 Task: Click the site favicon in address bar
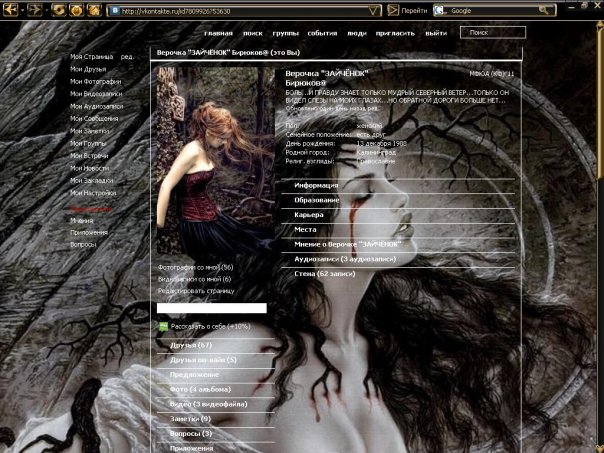114,11
